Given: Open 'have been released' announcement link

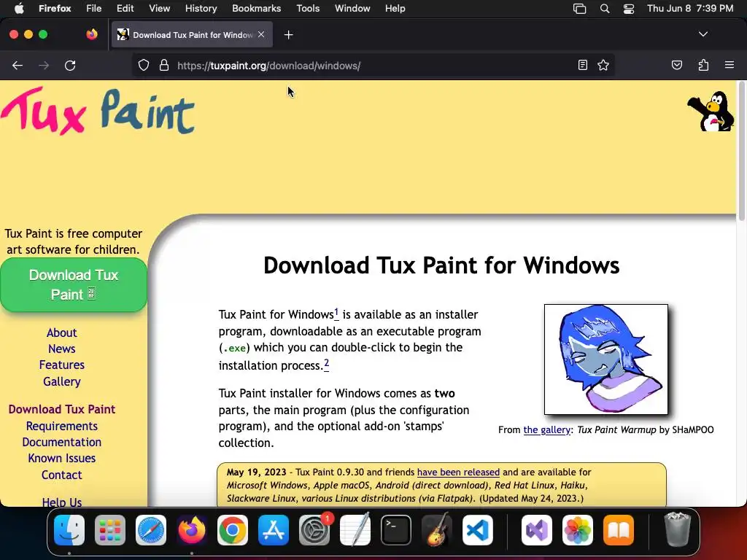Looking at the screenshot, I should coord(458,472).
